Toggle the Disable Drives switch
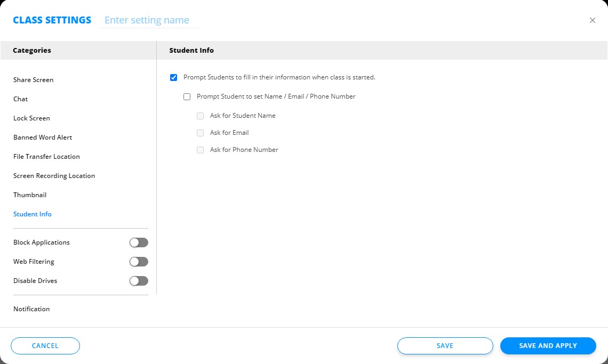Viewport: 608px width, 364px height. [139, 281]
